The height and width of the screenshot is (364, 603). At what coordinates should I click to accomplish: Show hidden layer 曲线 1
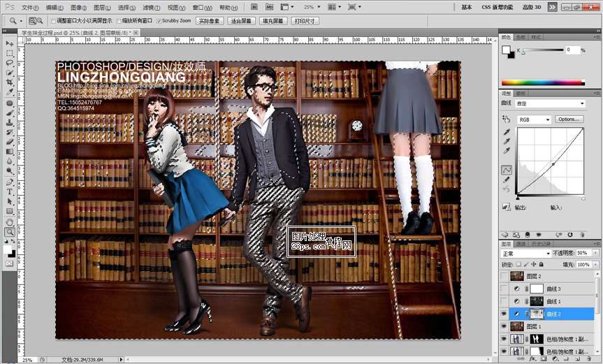click(504, 301)
